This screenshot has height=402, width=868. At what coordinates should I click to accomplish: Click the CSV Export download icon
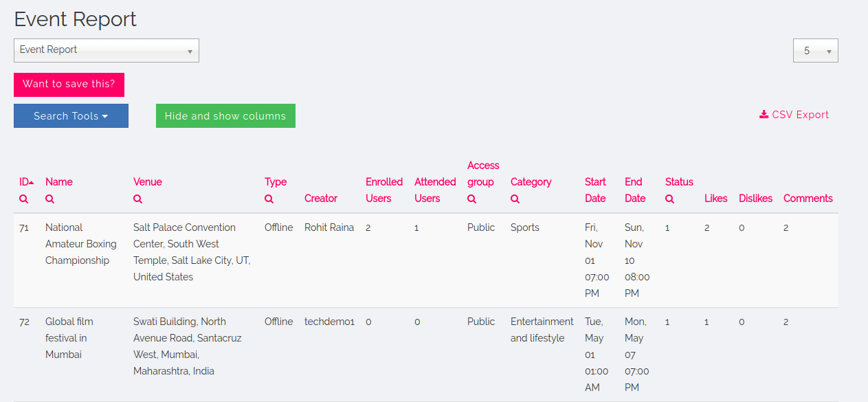pos(764,115)
